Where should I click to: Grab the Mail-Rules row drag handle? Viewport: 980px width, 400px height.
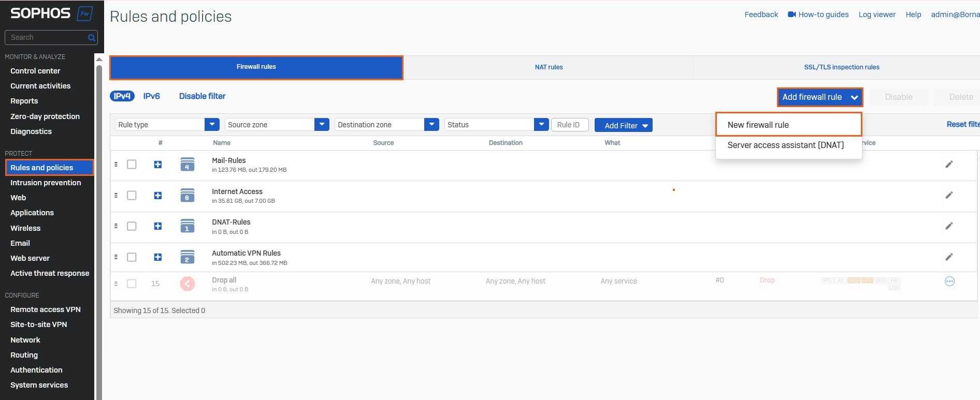pos(116,164)
